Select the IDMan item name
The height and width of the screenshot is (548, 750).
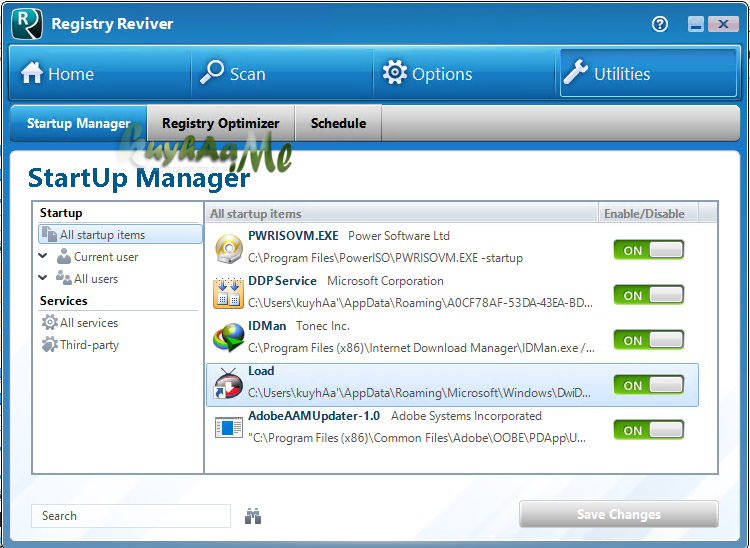267,326
